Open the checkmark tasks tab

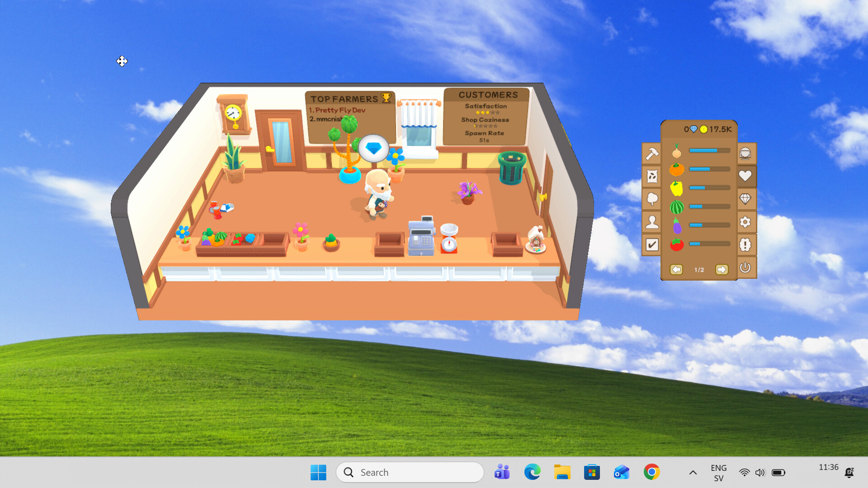651,245
